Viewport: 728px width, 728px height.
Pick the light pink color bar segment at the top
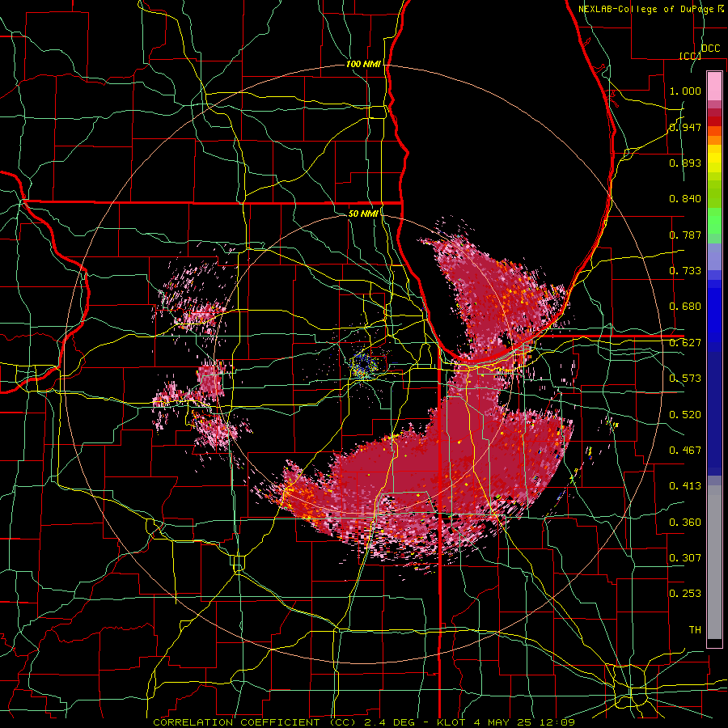click(x=714, y=86)
